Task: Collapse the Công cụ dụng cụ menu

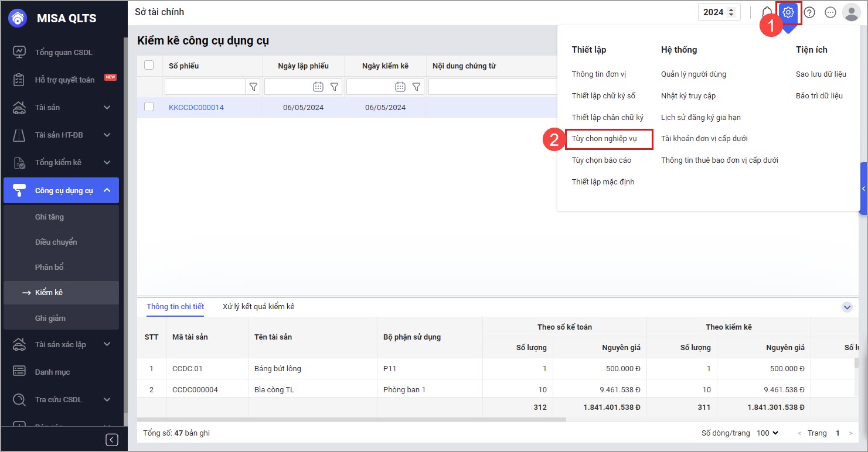Action: (107, 190)
